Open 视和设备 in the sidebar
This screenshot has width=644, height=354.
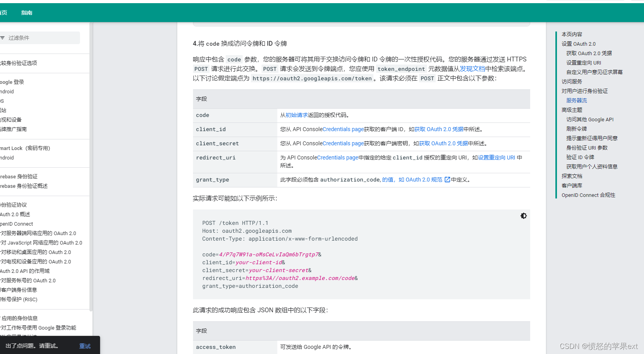(x=11, y=120)
